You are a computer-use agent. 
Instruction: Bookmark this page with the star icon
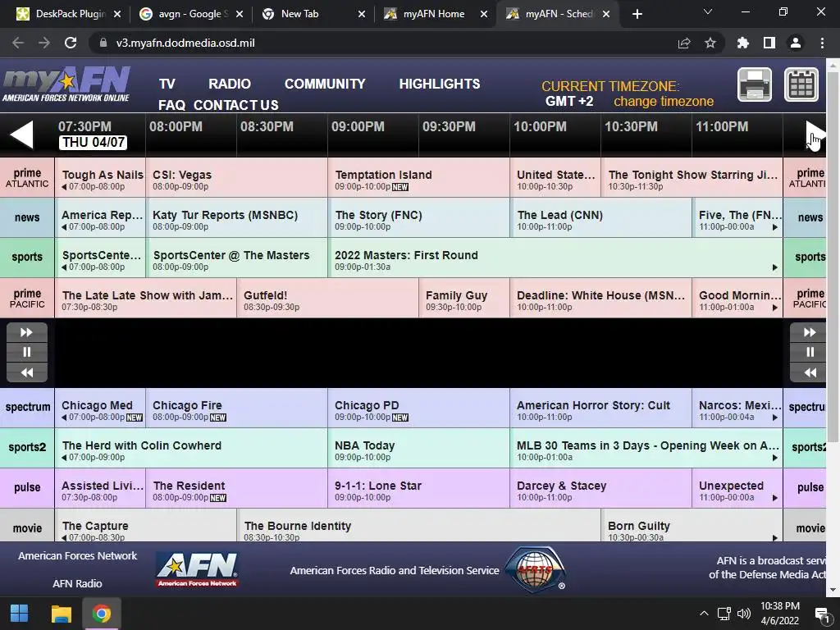pyautogui.click(x=710, y=43)
